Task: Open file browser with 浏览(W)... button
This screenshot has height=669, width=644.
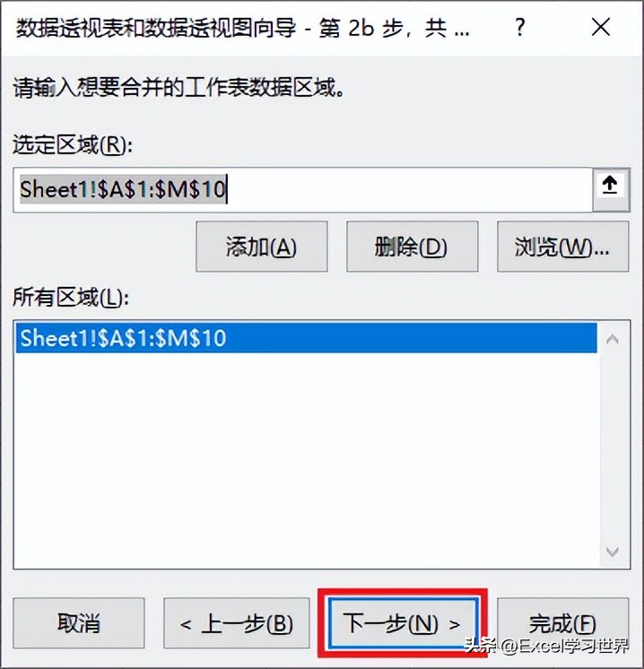Action: point(563,247)
